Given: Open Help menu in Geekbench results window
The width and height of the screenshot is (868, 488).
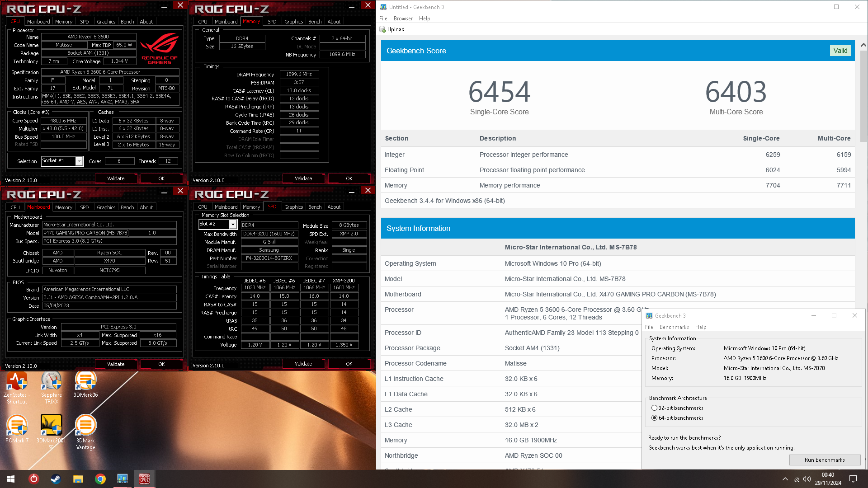Looking at the screenshot, I should [425, 19].
